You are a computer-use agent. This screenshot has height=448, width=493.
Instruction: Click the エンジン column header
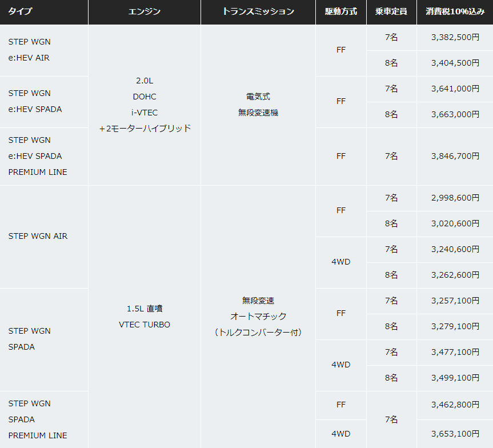[144, 11]
